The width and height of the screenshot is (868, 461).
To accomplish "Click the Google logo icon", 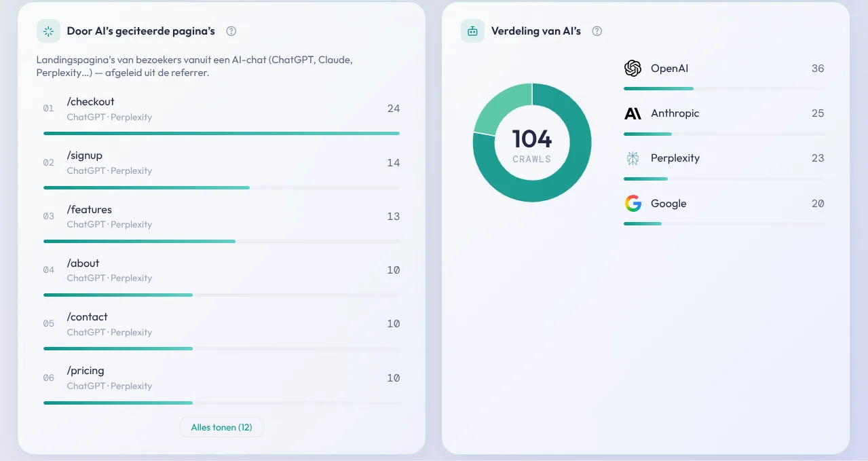I will pos(633,203).
